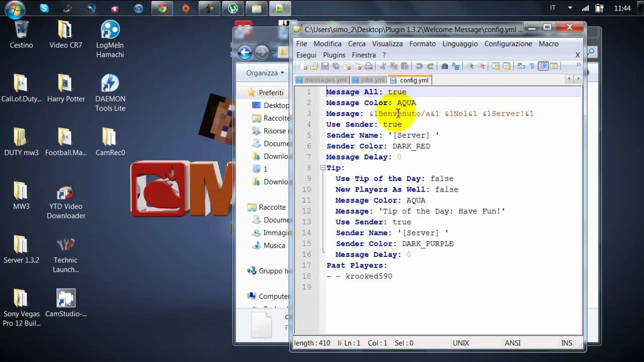Image resolution: width=644 pixels, height=362 pixels.
Task: Print the document via toolbar printer icon
Action: pos(368,66)
